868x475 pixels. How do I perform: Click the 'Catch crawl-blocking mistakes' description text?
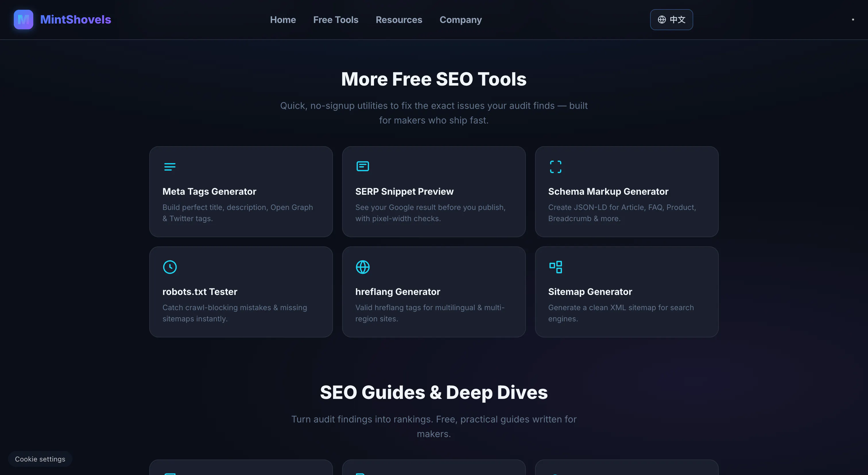(235, 313)
